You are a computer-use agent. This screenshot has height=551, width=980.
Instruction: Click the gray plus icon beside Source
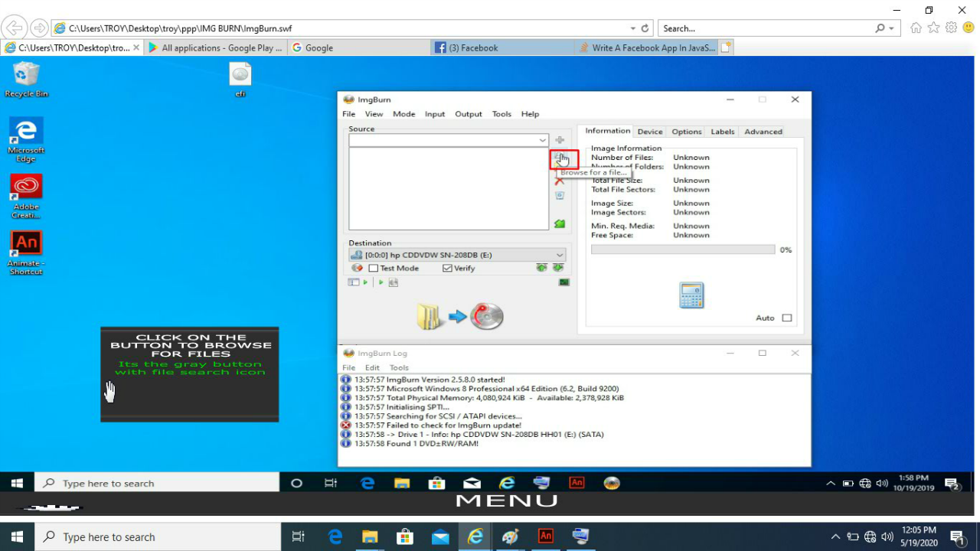pos(560,140)
